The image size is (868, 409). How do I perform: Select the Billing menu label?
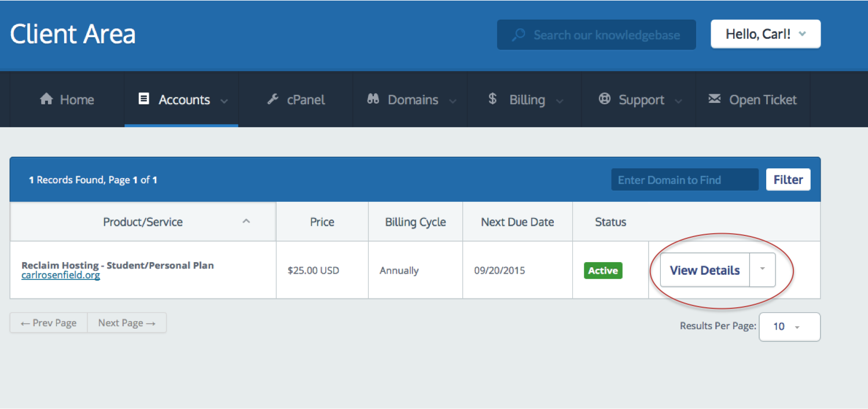point(527,100)
